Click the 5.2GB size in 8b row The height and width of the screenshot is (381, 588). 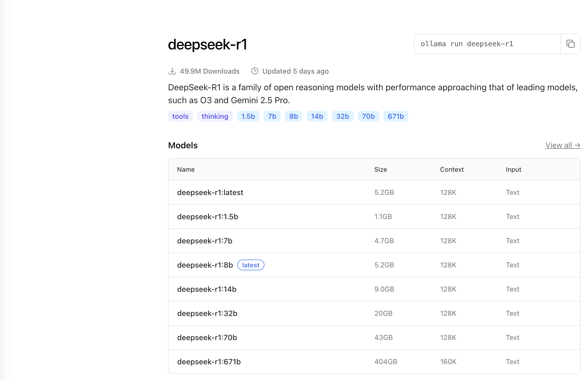pos(384,265)
